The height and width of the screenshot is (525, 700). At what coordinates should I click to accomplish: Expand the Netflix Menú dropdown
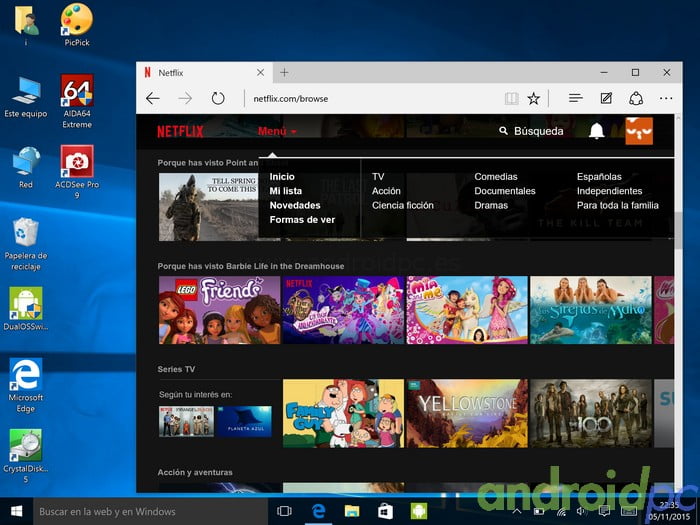click(277, 131)
